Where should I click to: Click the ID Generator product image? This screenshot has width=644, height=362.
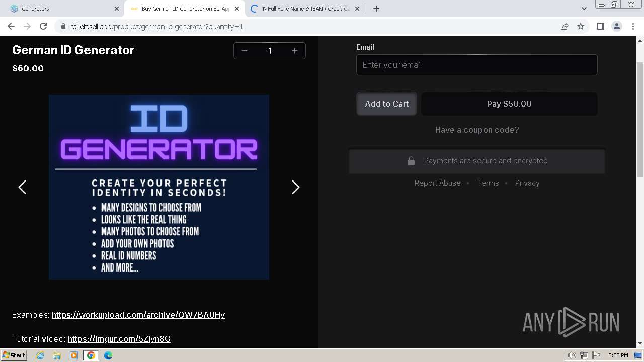coord(159,187)
